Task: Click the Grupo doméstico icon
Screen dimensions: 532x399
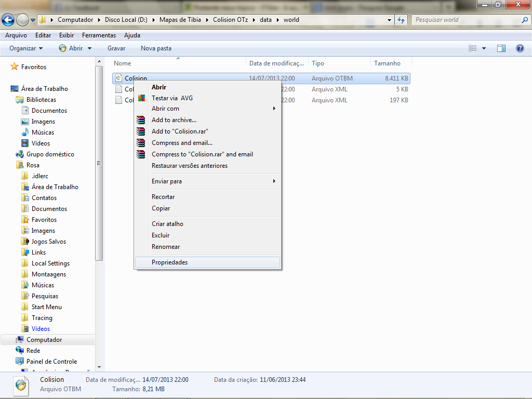Action: 20,154
